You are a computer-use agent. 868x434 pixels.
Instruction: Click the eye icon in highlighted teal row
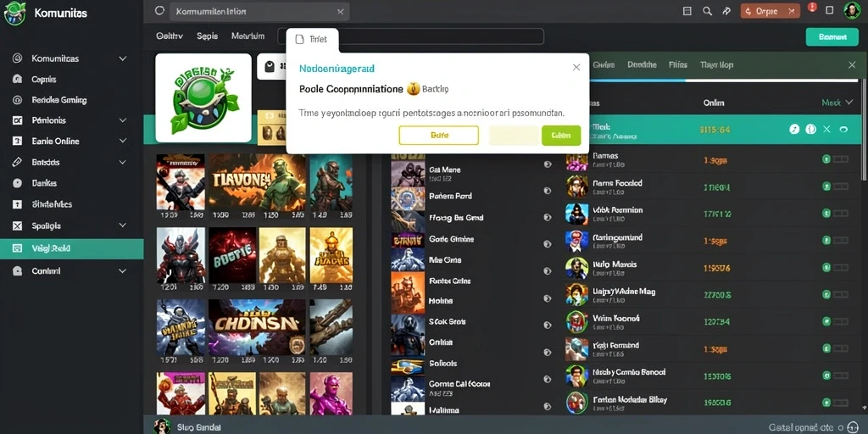click(x=843, y=129)
